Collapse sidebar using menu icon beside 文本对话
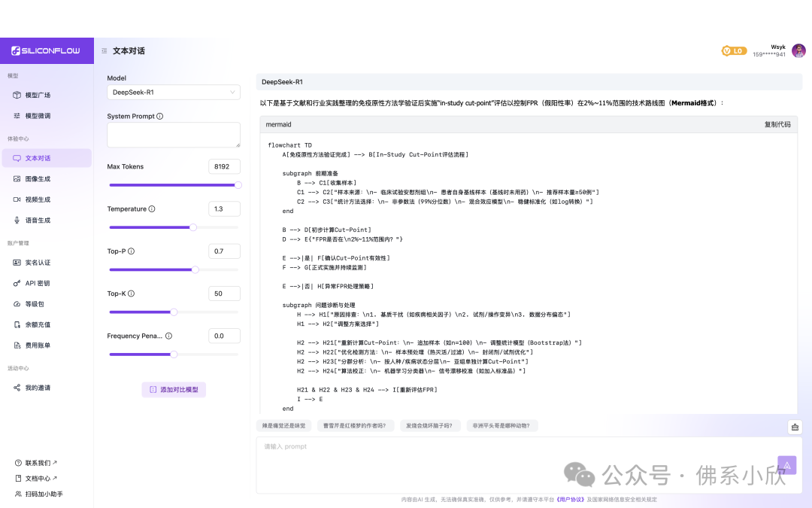This screenshot has height=508, width=812. click(104, 51)
